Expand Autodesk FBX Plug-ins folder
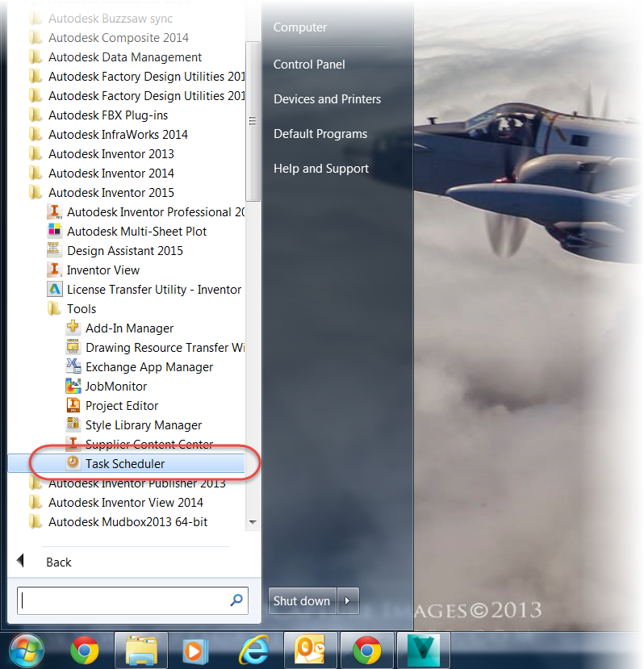 (x=98, y=115)
